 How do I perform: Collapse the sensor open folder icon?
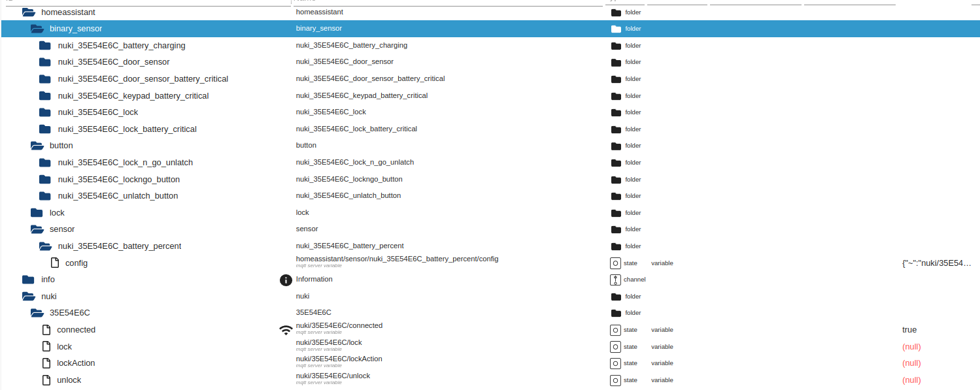[x=37, y=229]
